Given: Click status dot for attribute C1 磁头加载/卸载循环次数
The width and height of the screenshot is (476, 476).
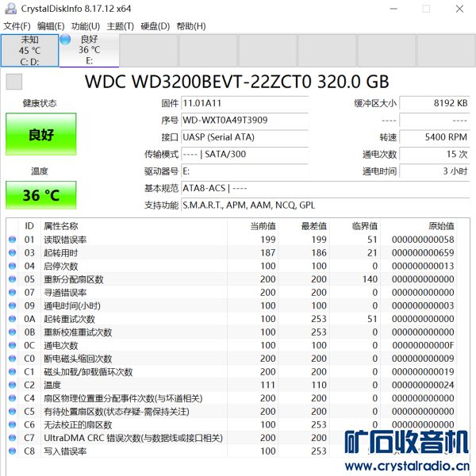Looking at the screenshot, I should coord(12,371).
